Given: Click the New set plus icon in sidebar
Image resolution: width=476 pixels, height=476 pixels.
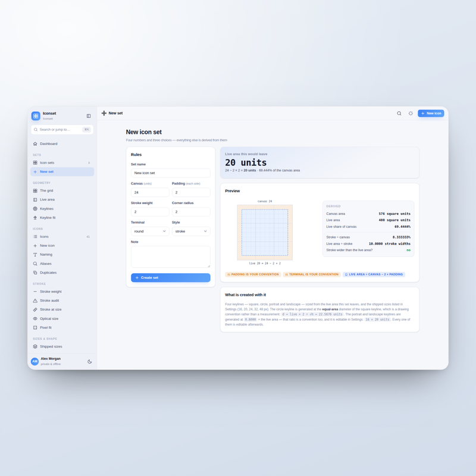Looking at the screenshot, I should click(35, 172).
